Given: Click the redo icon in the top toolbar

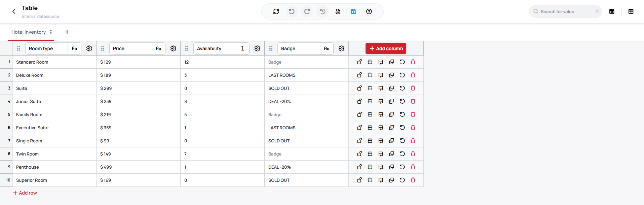Looking at the screenshot, I should (307, 11).
